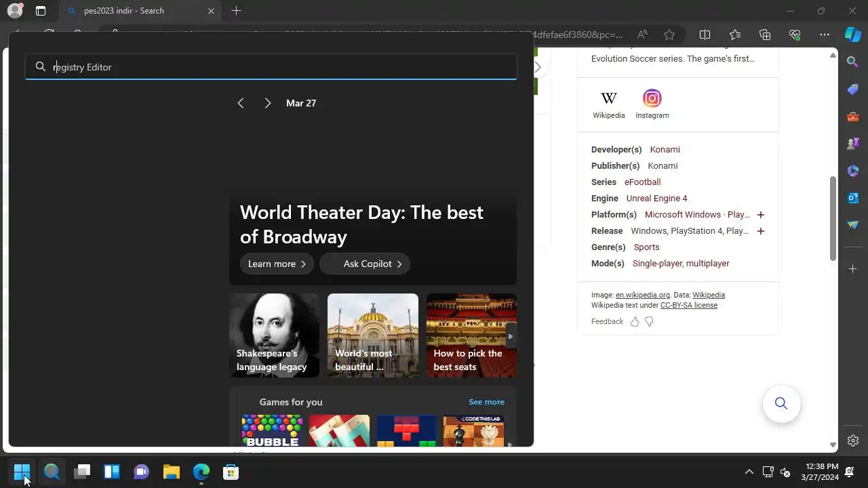The image size is (868, 488).
Task: Open Tools briefcase in Edge sidebar
Action: click(x=853, y=117)
